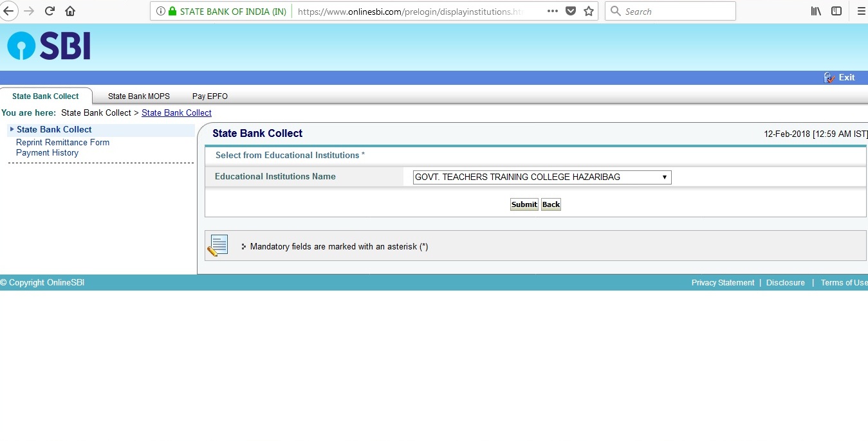Screen dimensions: 868x441
Task: Open the Privacy Statement link
Action: point(723,283)
